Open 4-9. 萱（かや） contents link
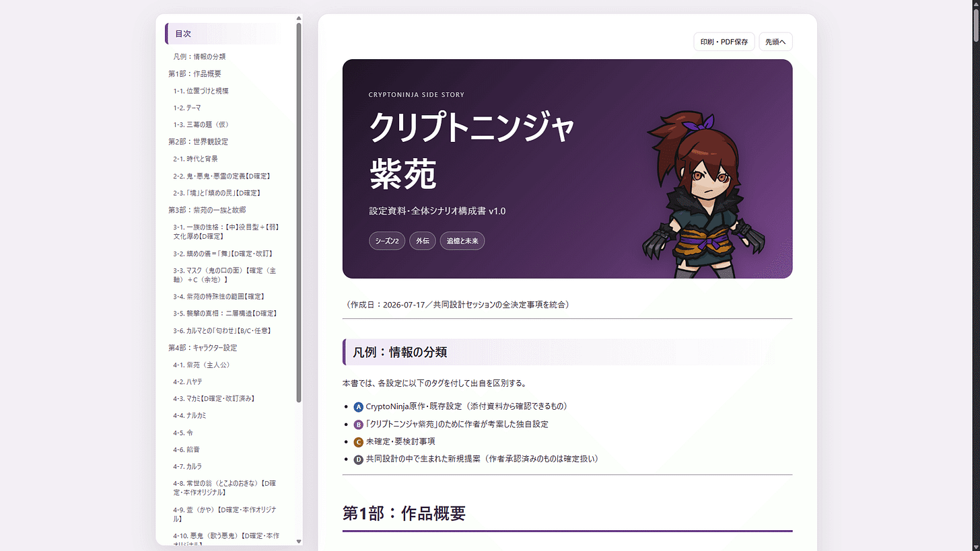The image size is (980, 551). [225, 514]
